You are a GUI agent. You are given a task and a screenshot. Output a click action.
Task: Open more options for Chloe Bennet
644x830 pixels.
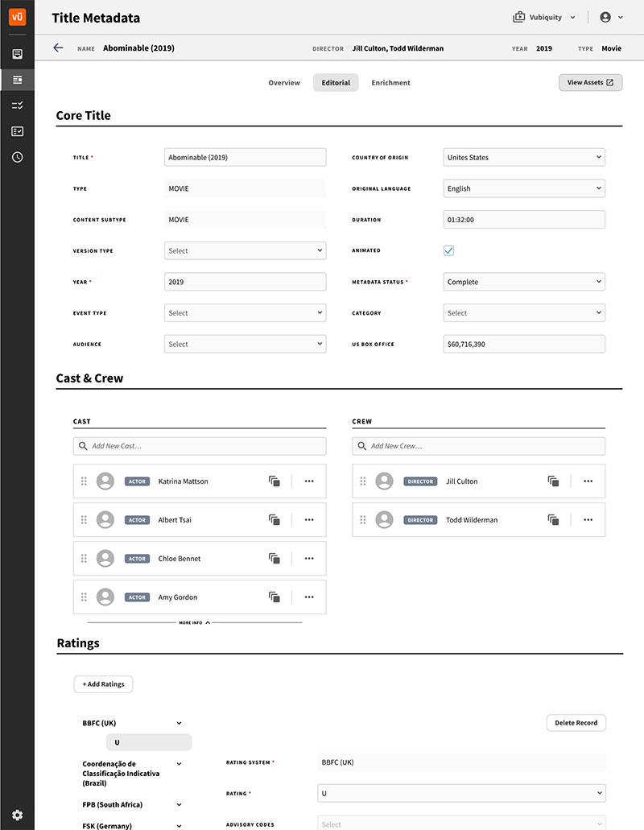point(309,559)
